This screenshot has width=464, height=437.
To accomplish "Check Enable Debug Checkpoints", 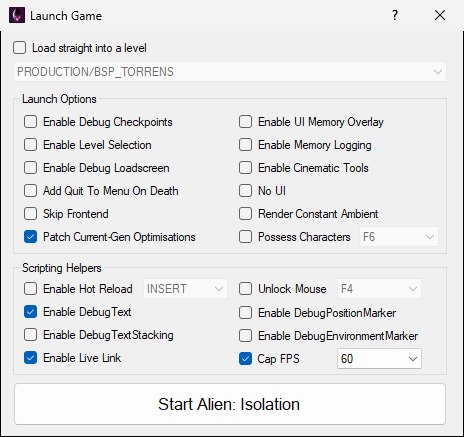I will (x=30, y=122).
